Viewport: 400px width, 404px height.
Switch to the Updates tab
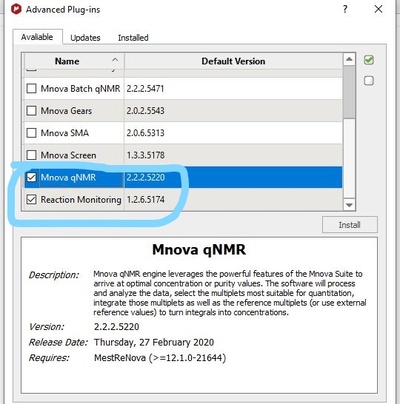click(x=85, y=38)
